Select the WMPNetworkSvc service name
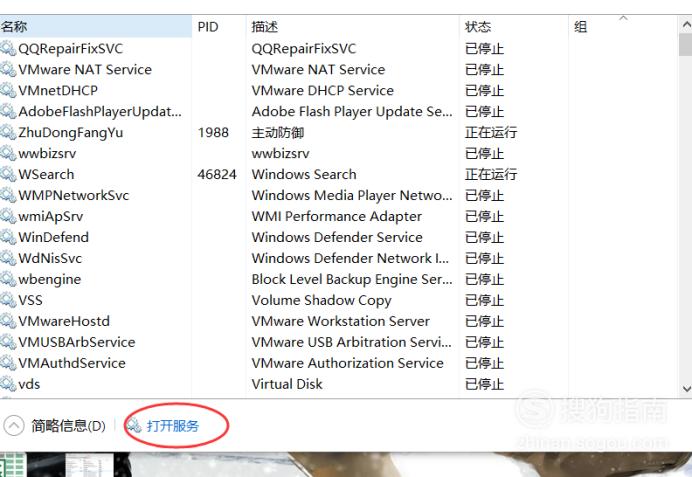The image size is (692, 477). pyautogui.click(x=74, y=195)
